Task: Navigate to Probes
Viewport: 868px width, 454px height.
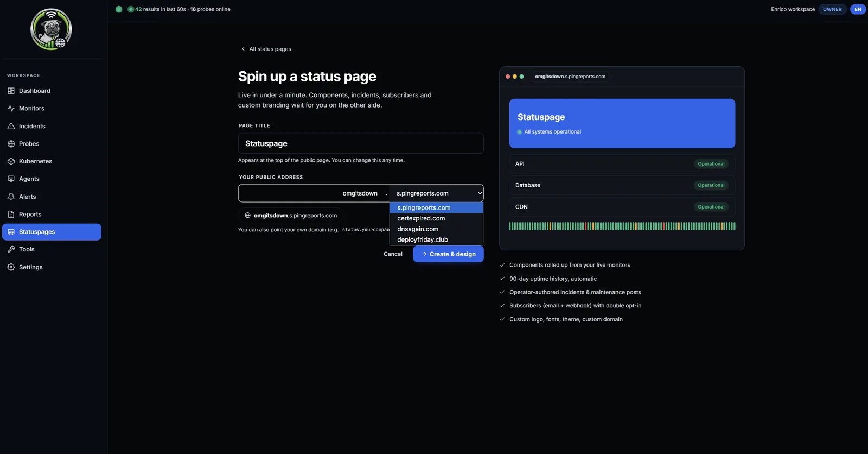Action: (x=52, y=144)
